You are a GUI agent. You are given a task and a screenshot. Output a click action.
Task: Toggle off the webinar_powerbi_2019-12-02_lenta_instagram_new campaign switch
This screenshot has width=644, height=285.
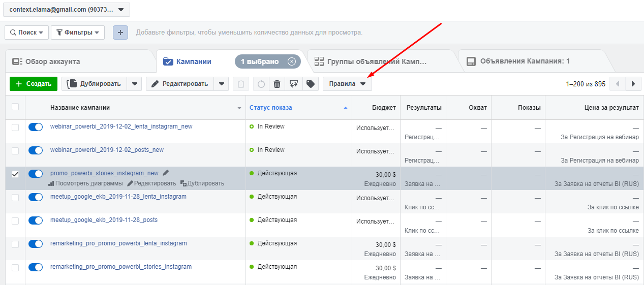pos(36,127)
